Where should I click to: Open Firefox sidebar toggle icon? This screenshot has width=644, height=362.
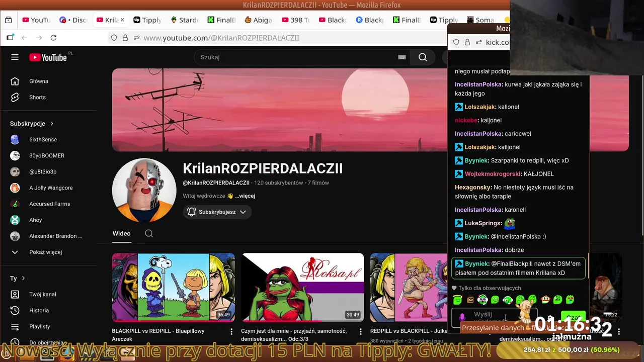[x=10, y=38]
